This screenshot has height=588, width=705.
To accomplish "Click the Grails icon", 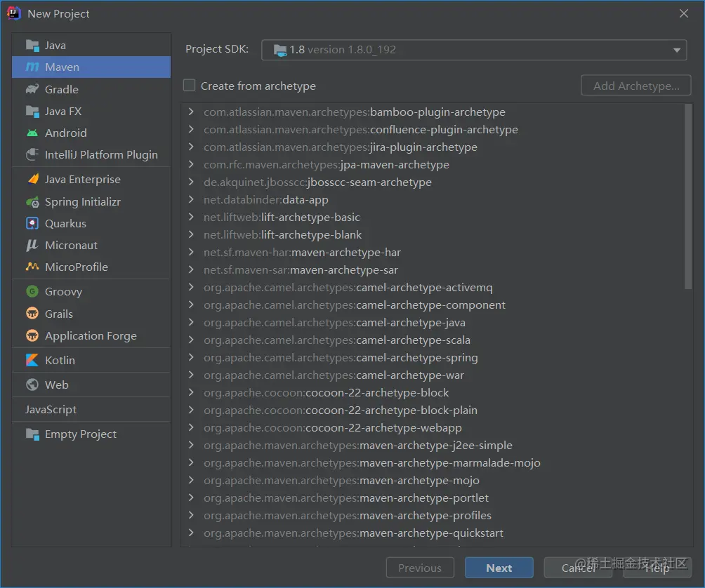I will [32, 314].
